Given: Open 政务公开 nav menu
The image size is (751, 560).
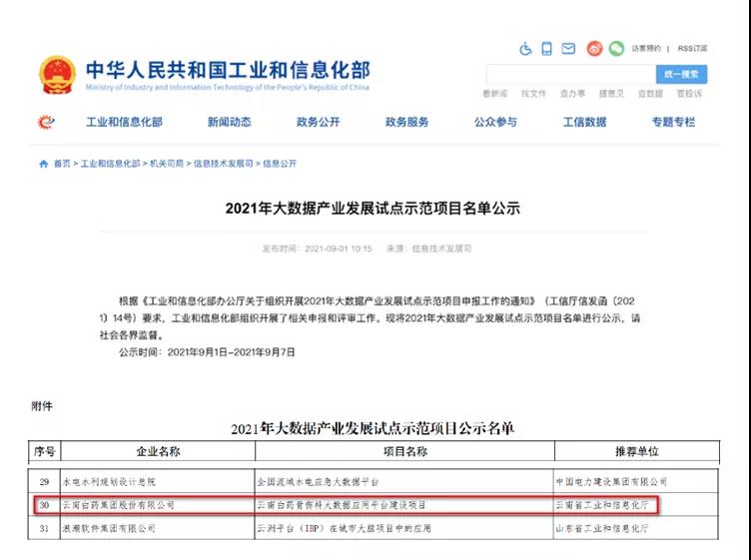Looking at the screenshot, I should point(318,122).
